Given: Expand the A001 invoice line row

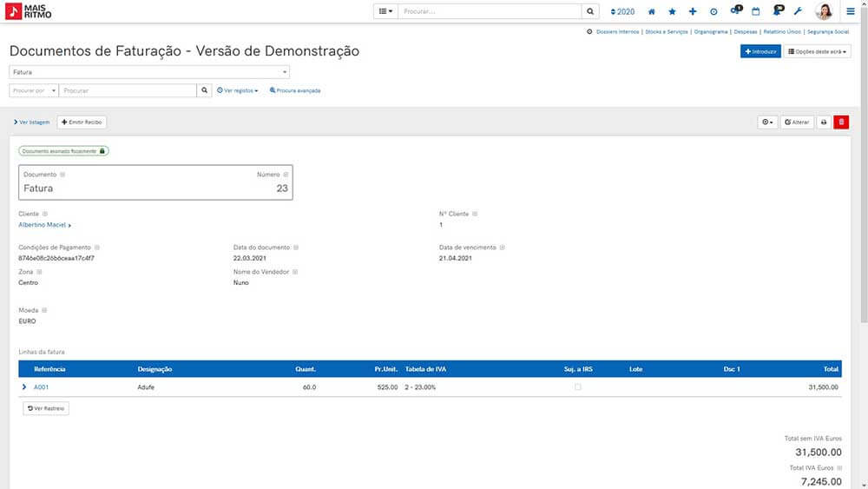Looking at the screenshot, I should [x=23, y=387].
